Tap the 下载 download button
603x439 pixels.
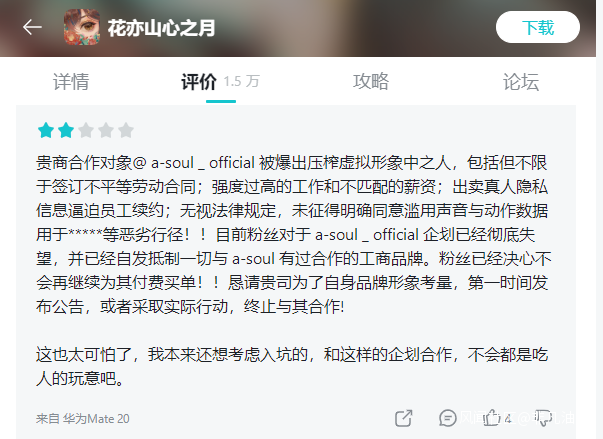point(538,27)
